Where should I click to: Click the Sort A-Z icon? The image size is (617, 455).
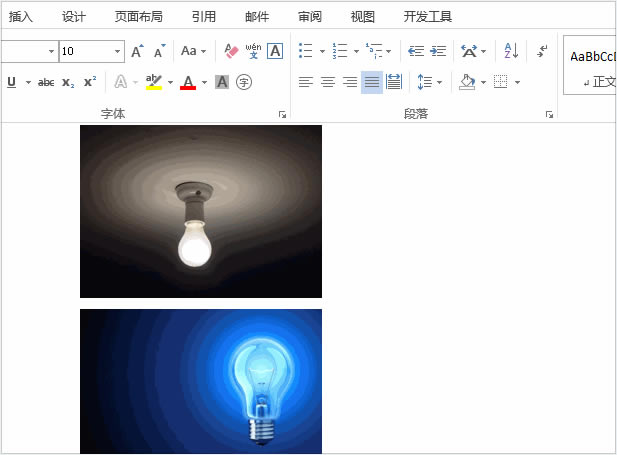[x=511, y=51]
